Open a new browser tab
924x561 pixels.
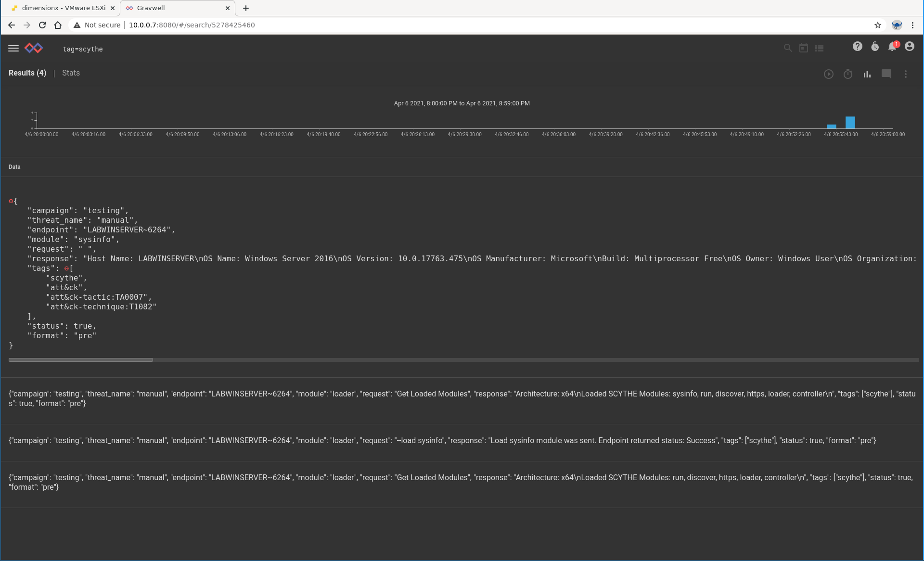click(x=246, y=8)
